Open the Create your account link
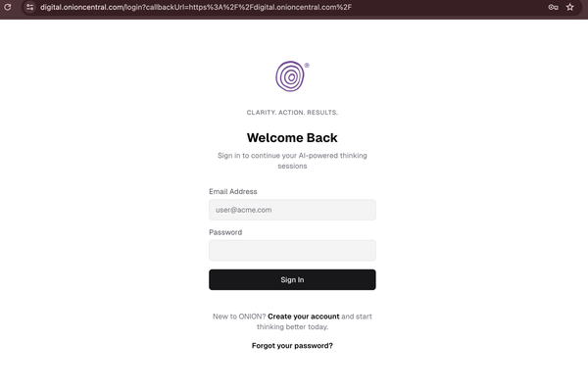 point(304,317)
